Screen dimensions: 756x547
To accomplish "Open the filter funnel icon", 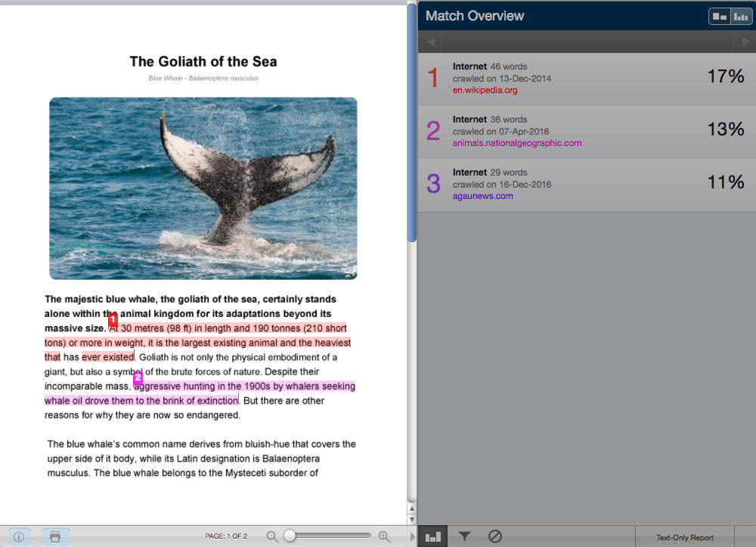I will coord(464,536).
